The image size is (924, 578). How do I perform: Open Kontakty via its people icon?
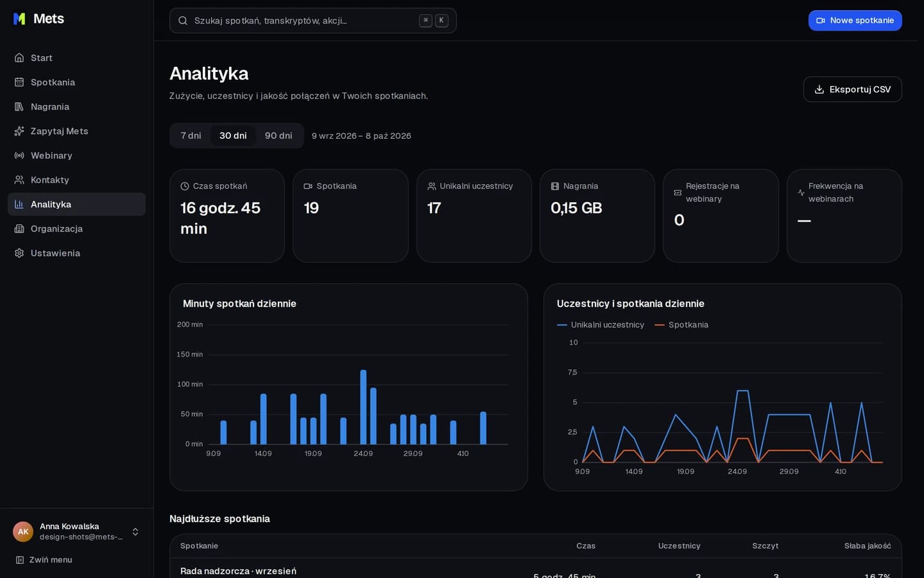[19, 180]
